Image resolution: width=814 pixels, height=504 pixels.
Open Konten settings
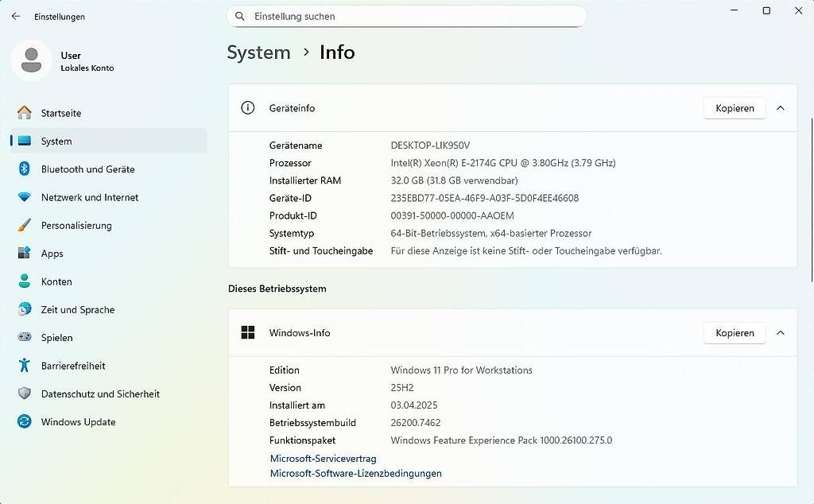pos(56,281)
